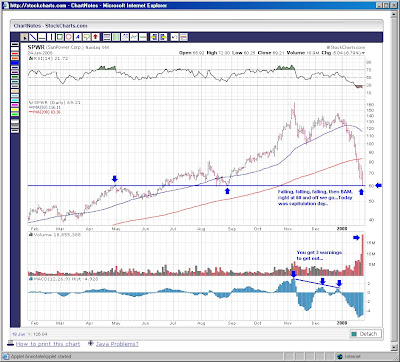Click the blue arrow annotation above May peak

115,179
